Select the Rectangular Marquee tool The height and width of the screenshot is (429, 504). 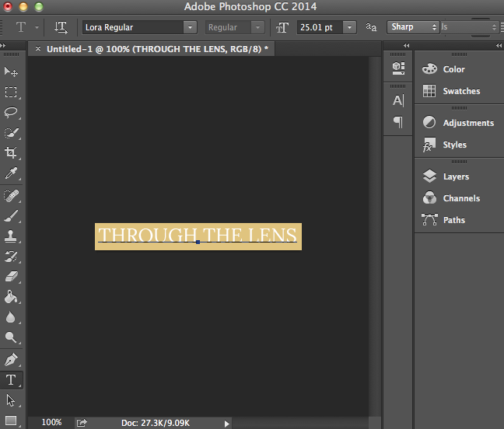[11, 92]
